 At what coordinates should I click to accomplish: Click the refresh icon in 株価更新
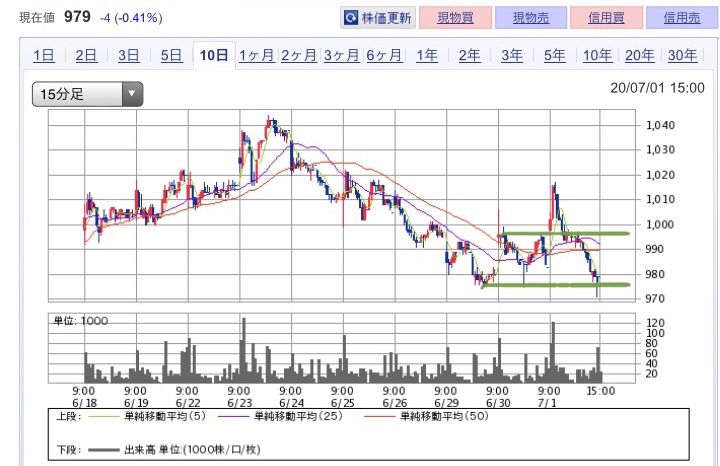tap(351, 18)
